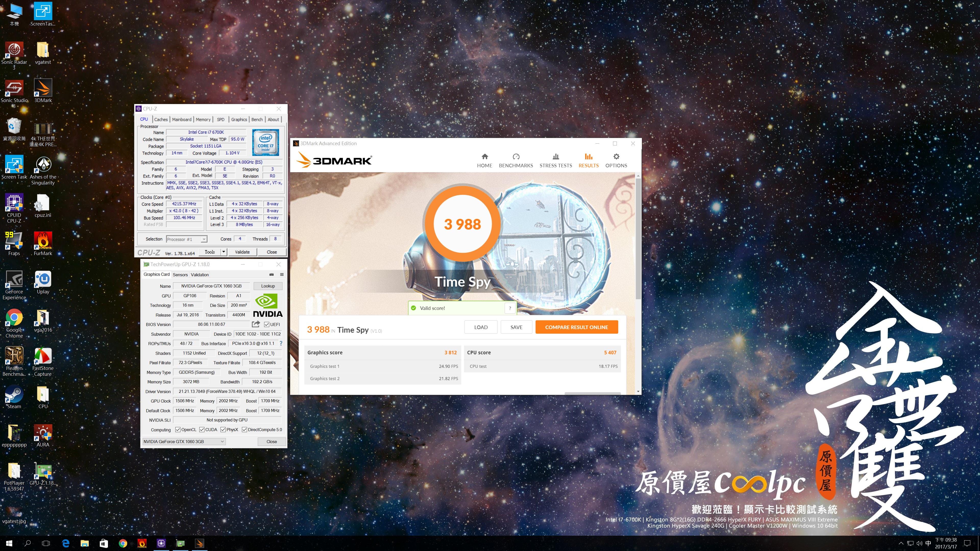Click the BIOS share/export icon in GPU-Z
The width and height of the screenshot is (980, 551).
click(x=256, y=324)
